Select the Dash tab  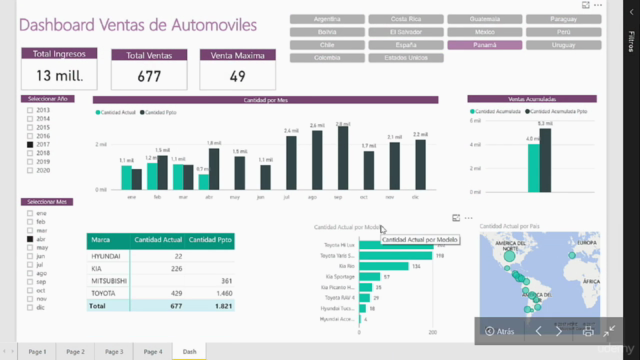point(189,351)
